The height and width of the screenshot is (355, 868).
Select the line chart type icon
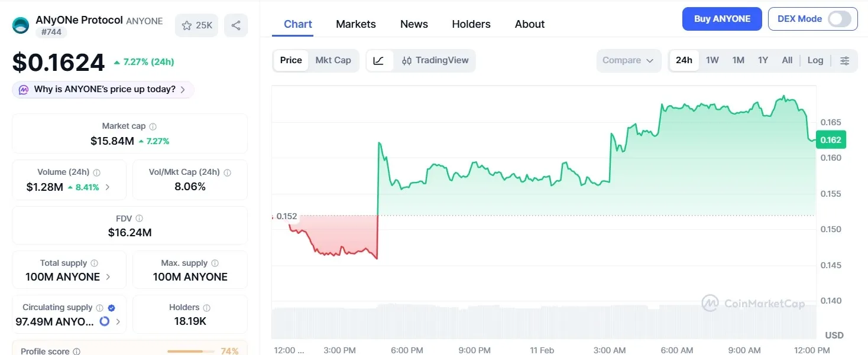pyautogui.click(x=378, y=60)
